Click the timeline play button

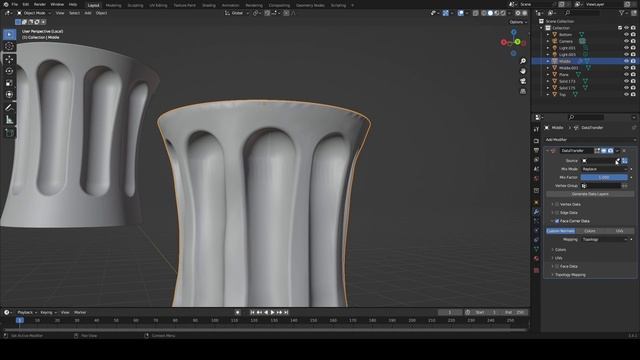[x=273, y=312]
